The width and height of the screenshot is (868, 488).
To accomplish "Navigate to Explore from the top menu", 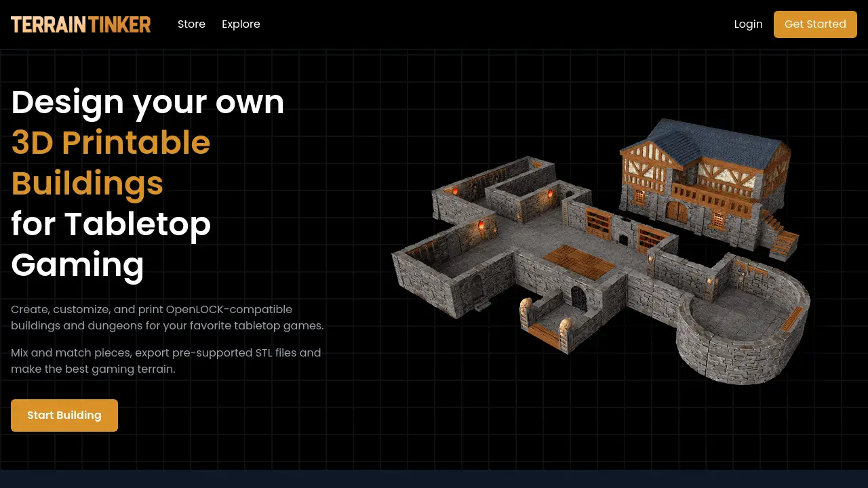I will pos(241,24).
